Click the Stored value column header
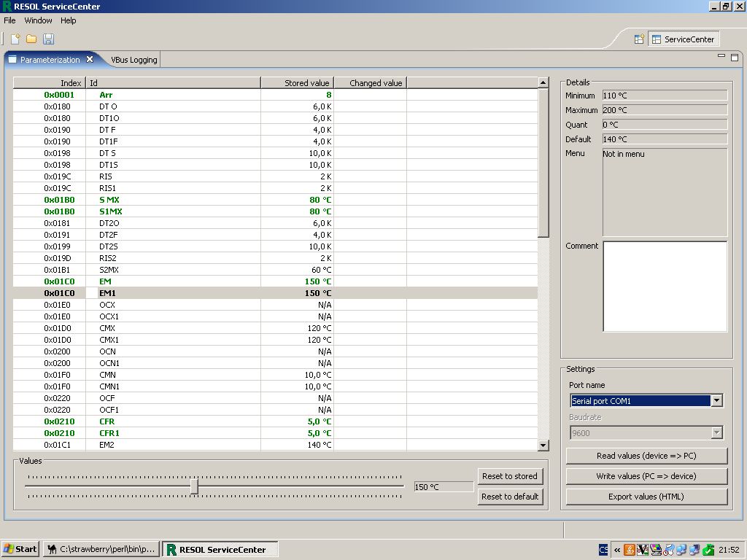The height and width of the screenshot is (560, 747). coord(298,83)
